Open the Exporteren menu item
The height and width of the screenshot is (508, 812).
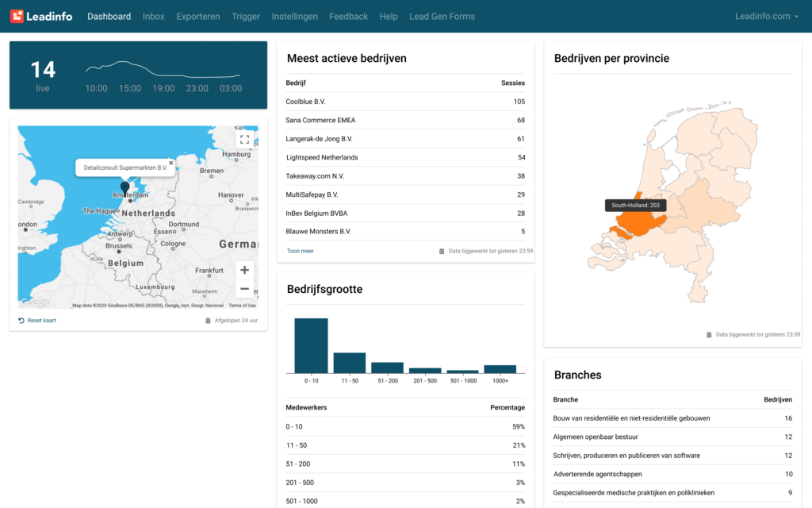click(197, 17)
